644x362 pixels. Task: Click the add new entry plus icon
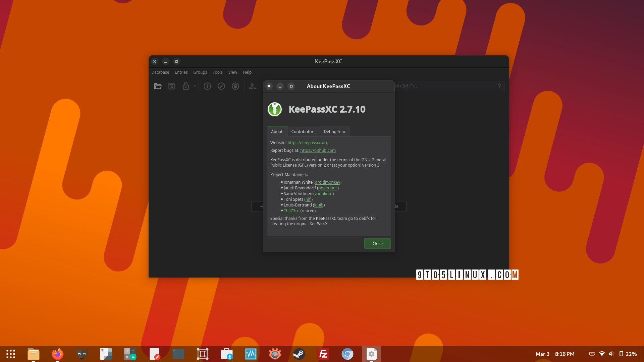(207, 86)
